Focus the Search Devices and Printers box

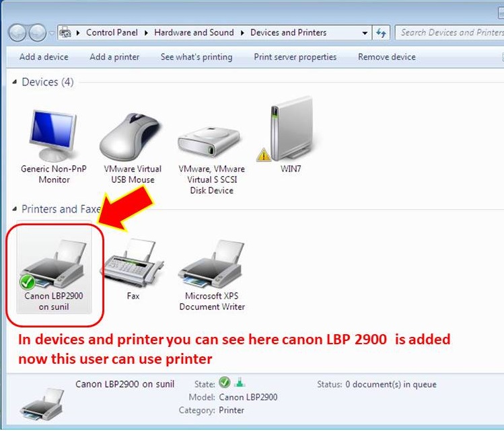[450, 32]
